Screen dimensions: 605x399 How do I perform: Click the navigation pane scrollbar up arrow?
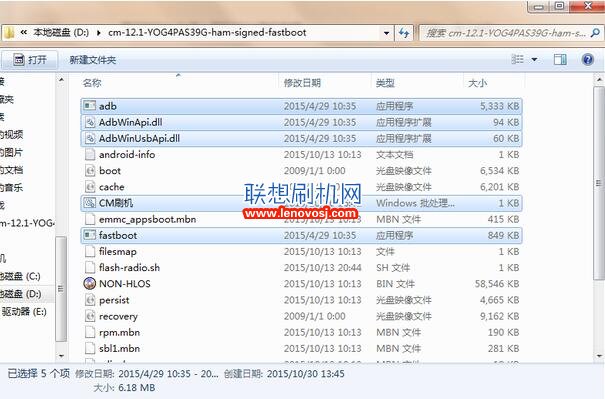pos(61,80)
